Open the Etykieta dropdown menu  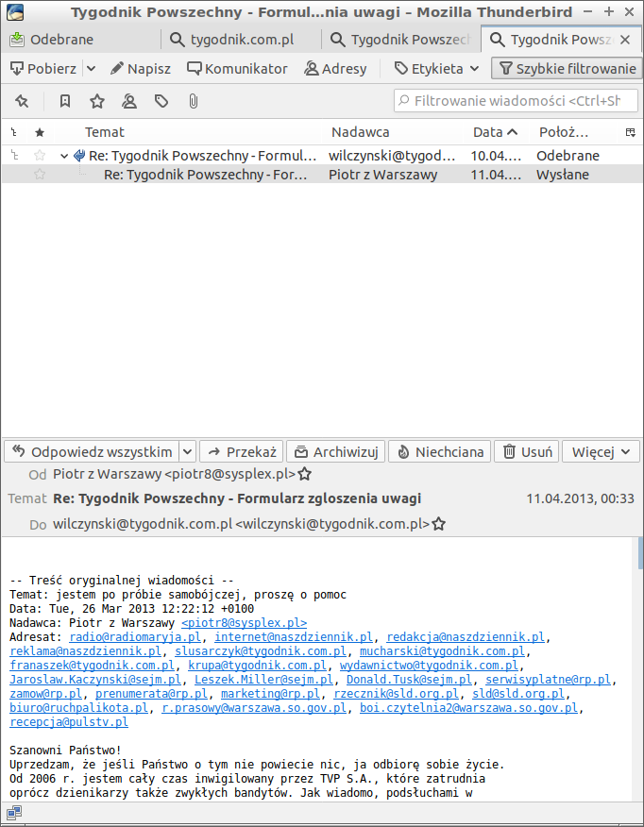(x=436, y=69)
